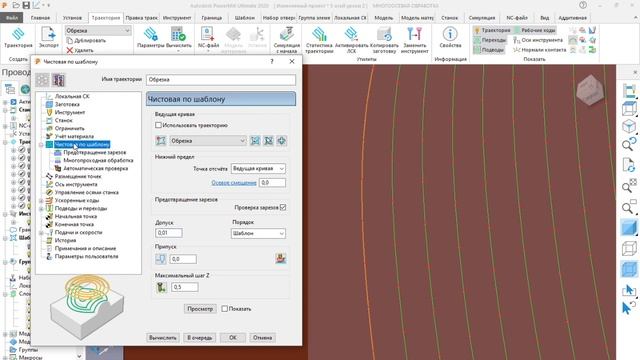The height and width of the screenshot is (360, 640).
Task: Toggle Переходы display option
Action: click(490, 40)
